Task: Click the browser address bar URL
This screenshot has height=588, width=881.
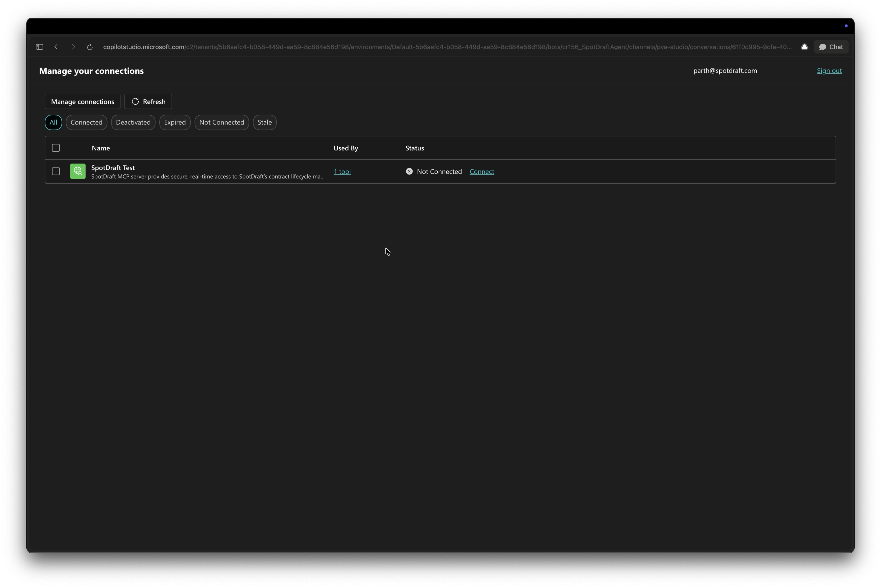Action: click(447, 47)
